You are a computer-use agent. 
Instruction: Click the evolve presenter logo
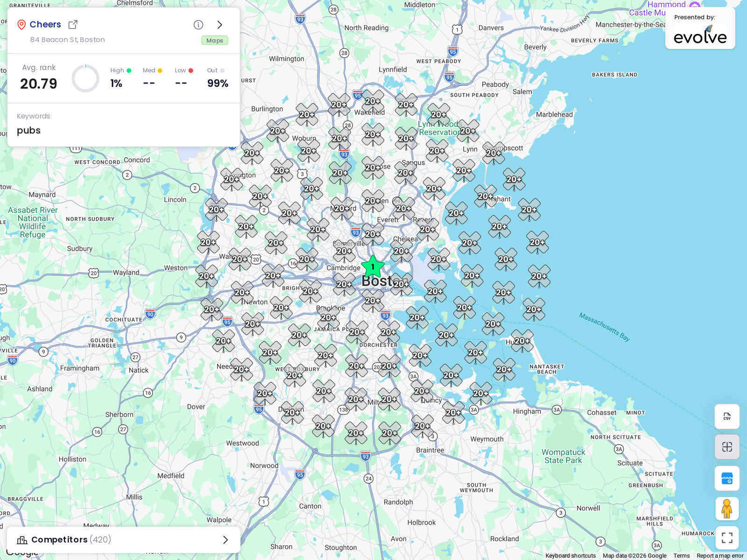coord(700,35)
